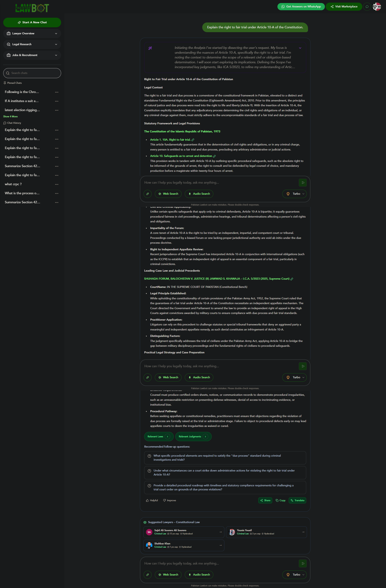386x588 pixels.
Task: Expand the Lawyer Overview section
Action: click(x=32, y=34)
